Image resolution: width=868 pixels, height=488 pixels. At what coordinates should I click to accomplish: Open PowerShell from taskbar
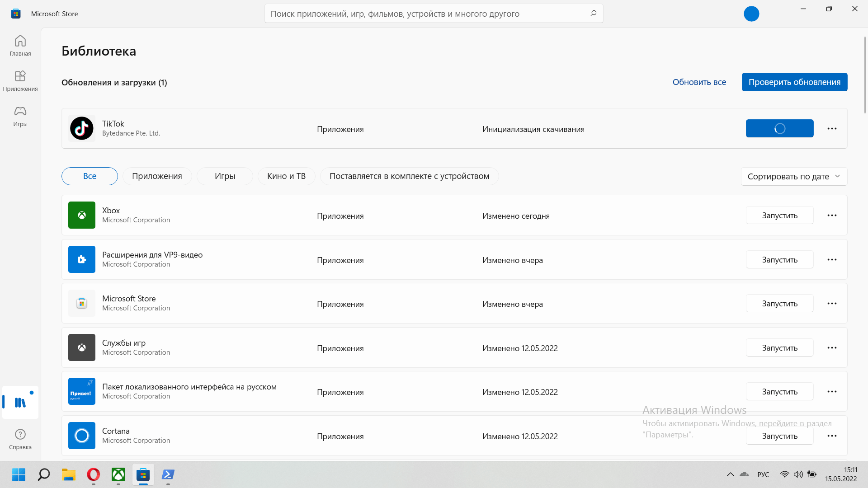(x=168, y=474)
